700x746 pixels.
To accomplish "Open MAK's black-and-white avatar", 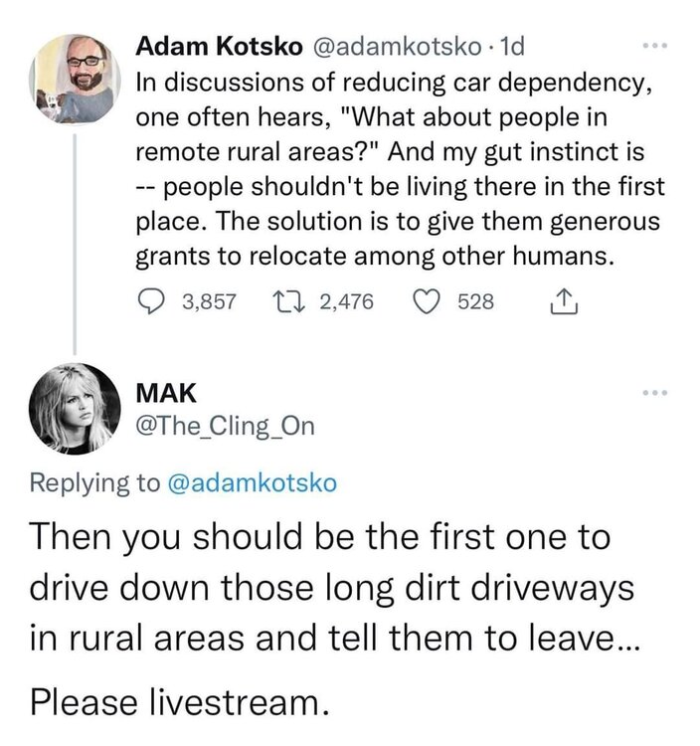I will click(x=75, y=409).
